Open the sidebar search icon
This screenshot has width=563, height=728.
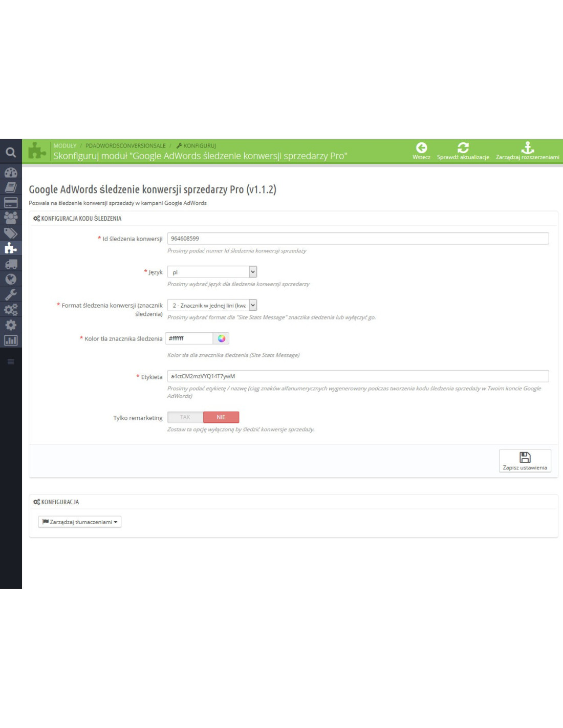10,152
